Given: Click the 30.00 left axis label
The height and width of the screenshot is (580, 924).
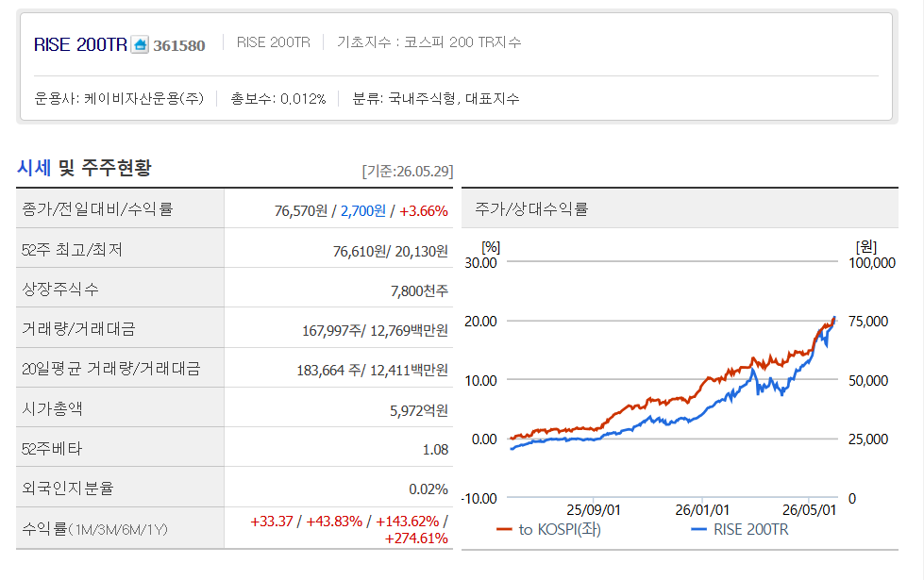Looking at the screenshot, I should 480,262.
